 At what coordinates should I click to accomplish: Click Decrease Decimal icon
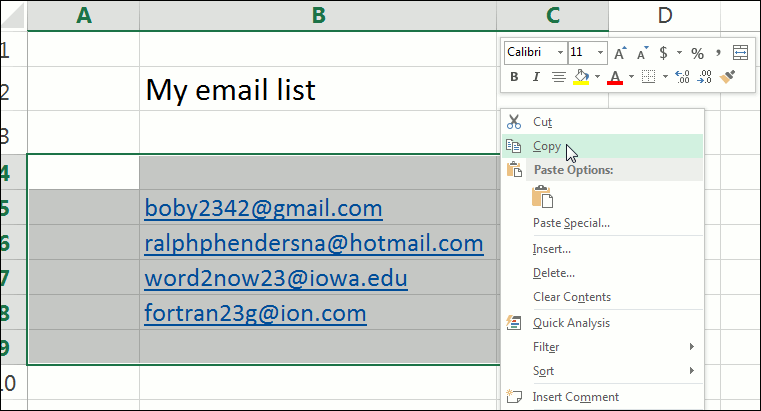[704, 77]
